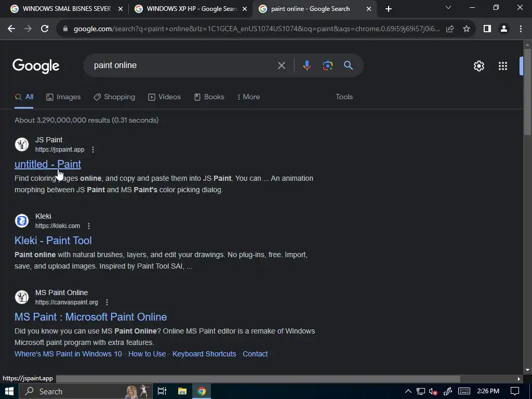Open the Kleki - Paint Tool result

[x=53, y=241]
